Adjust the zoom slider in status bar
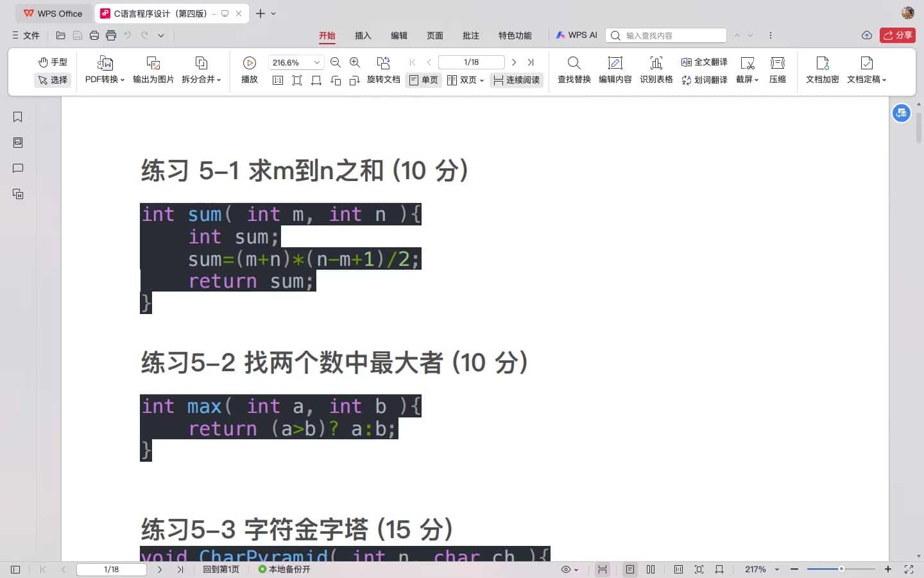The width and height of the screenshot is (924, 578). point(841,570)
